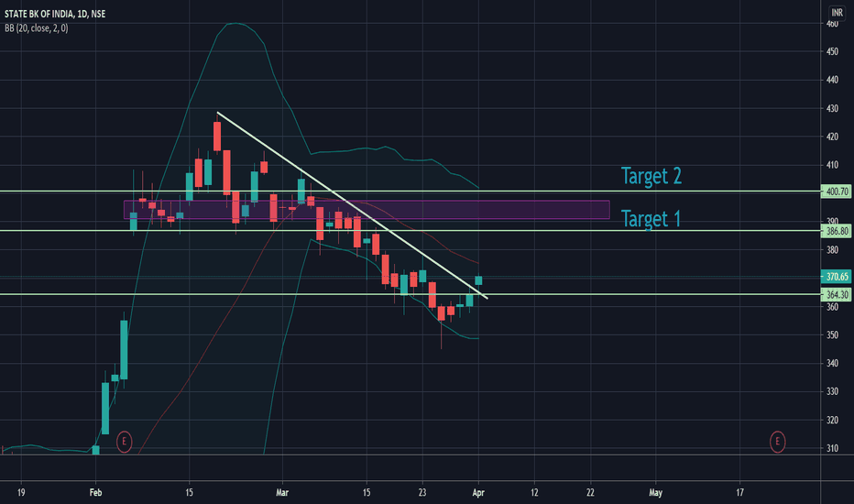
Task: Click the large green February breakout candle
Action: (x=125, y=349)
